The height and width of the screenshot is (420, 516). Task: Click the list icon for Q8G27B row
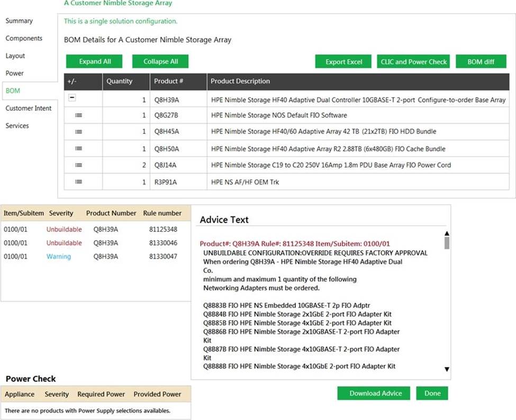point(78,115)
